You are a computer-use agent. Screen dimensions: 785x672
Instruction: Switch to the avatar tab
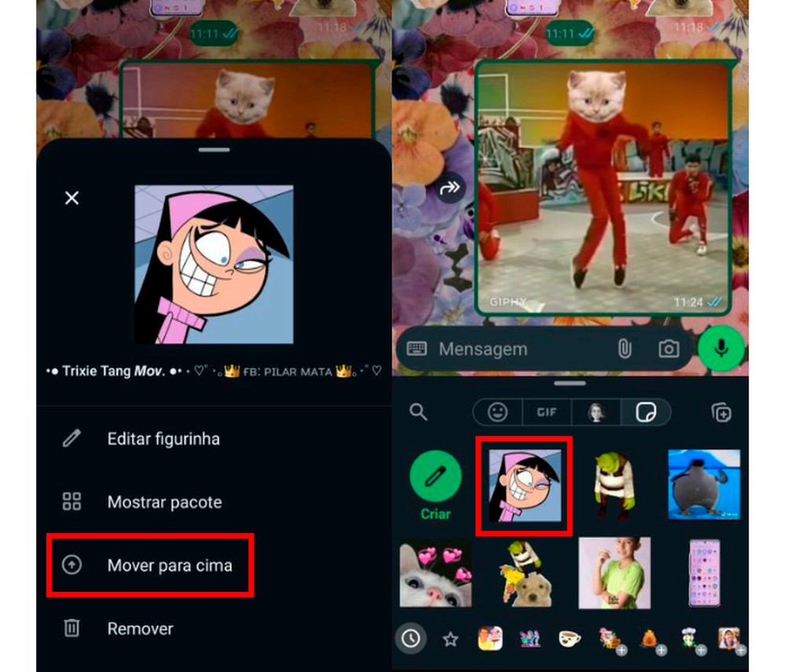point(596,413)
